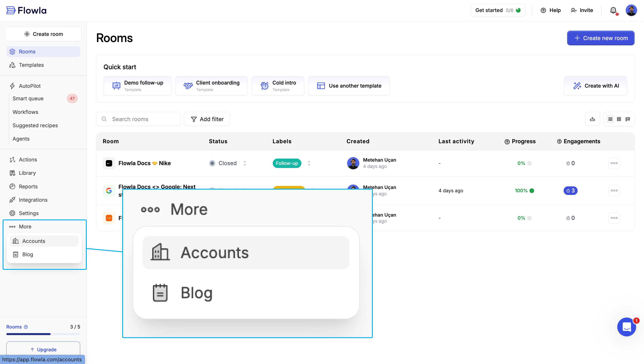644x364 pixels.
Task: Switch to the list view layout
Action: [610, 119]
